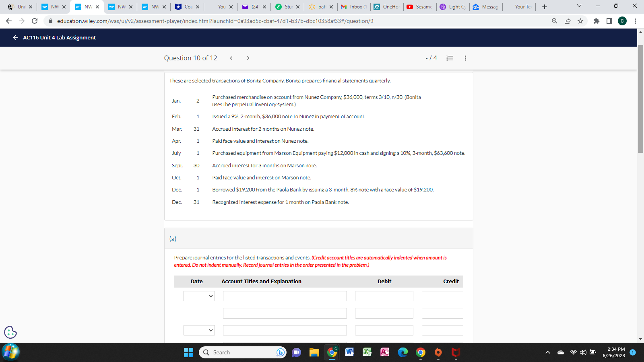Click the 'Issued a 9%, 2-month' transaction text
The height and width of the screenshot is (362, 644).
click(289, 117)
